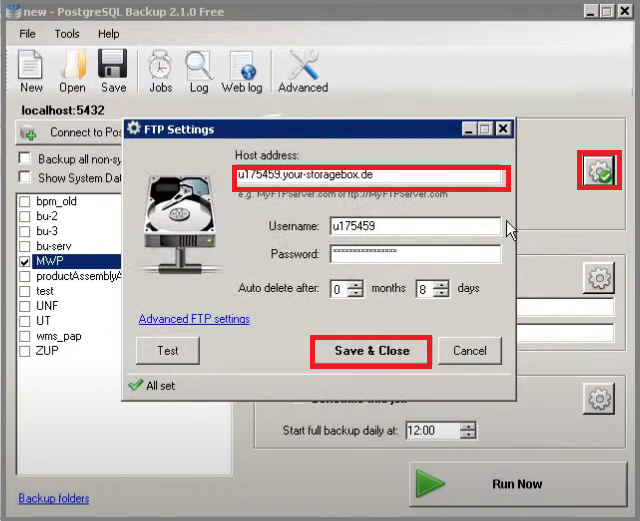Click the 12:00 backup time field

click(x=433, y=431)
